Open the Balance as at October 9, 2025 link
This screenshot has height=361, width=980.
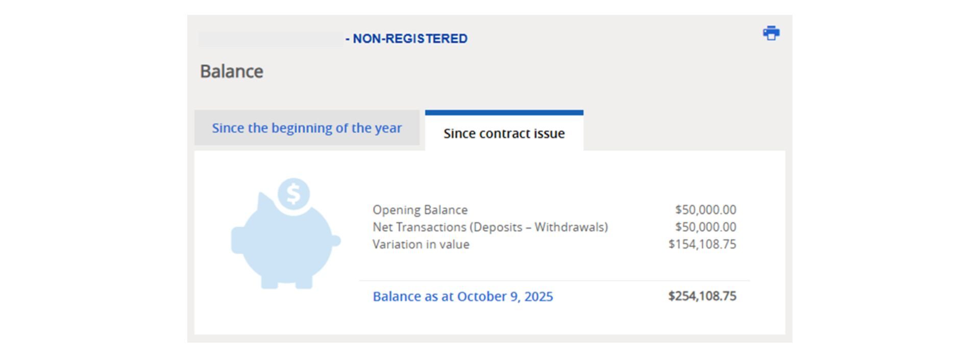(462, 297)
